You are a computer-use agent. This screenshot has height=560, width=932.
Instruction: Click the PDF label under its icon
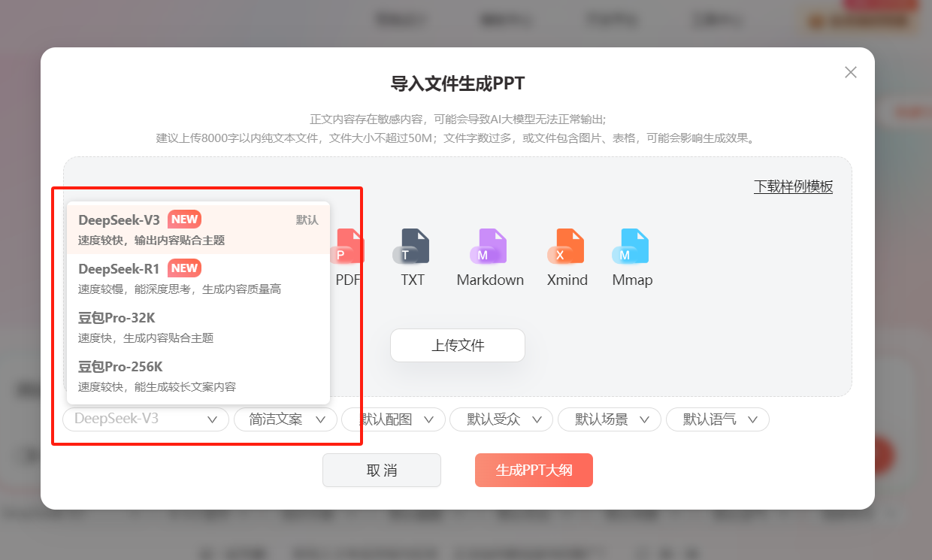pos(348,280)
